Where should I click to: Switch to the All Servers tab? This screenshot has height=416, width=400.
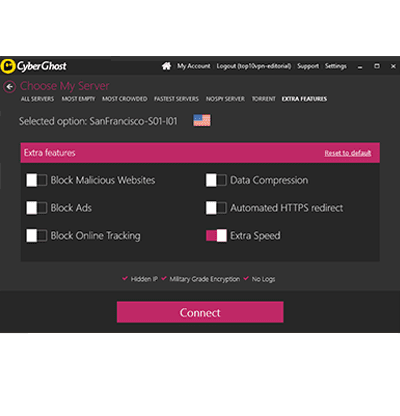pyautogui.click(x=37, y=99)
